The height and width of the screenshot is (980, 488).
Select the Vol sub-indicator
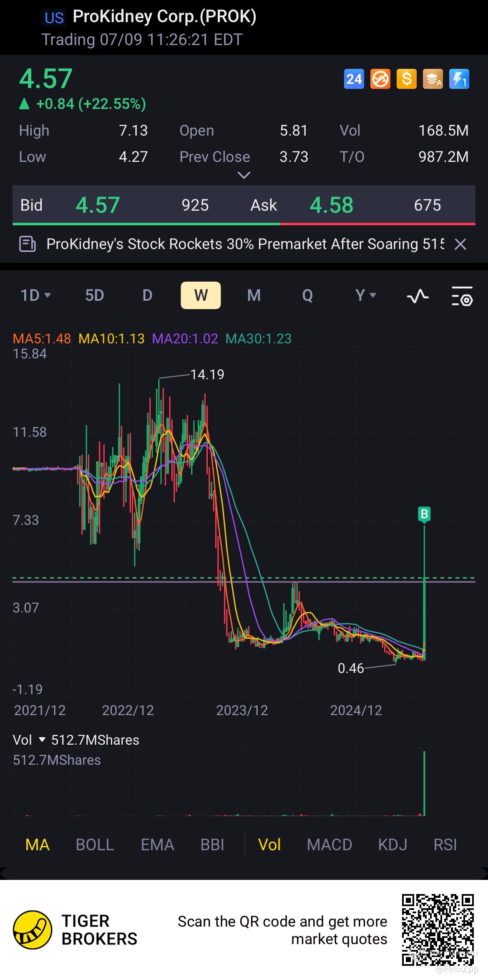pos(269,845)
